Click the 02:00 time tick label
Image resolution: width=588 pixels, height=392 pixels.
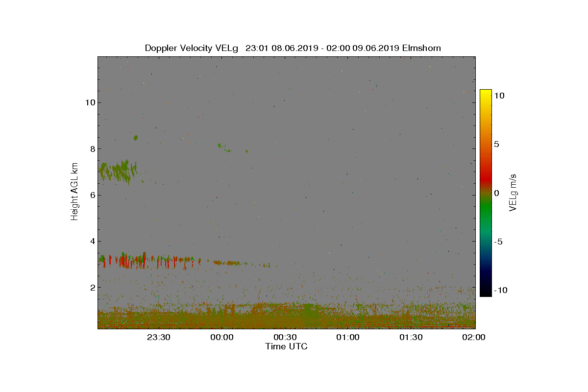tap(474, 337)
